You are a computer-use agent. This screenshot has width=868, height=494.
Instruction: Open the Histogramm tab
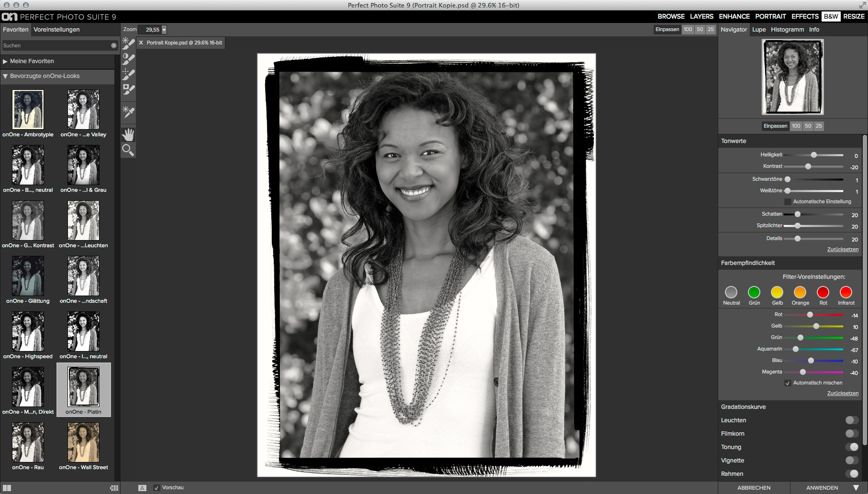click(x=787, y=30)
